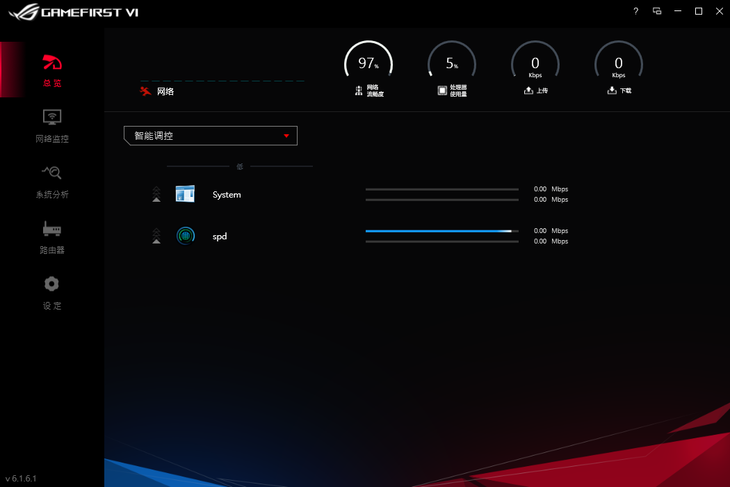The width and height of the screenshot is (730, 487).
Task: Click the red arrow of 智能调控 combo box
Action: point(286,136)
